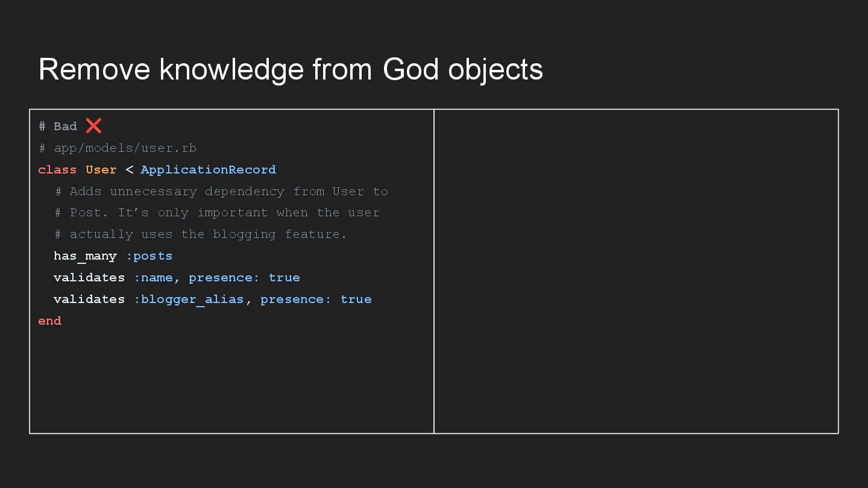Click the first validates keyword
The image size is (868, 488).
click(x=89, y=278)
